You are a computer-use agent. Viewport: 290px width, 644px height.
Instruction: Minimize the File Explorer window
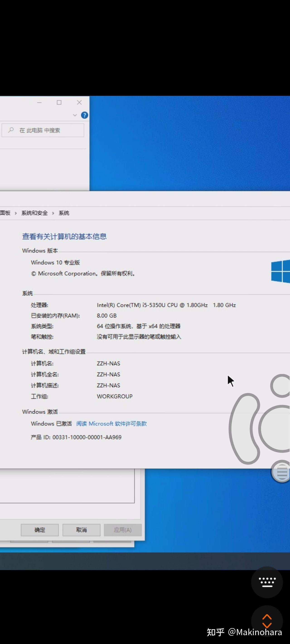tap(39, 103)
